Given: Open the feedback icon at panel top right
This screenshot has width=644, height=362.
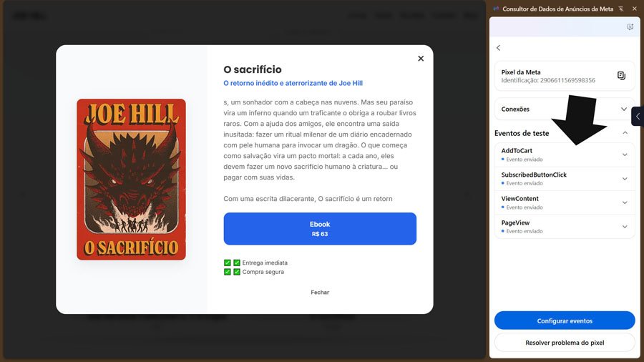Looking at the screenshot, I should pyautogui.click(x=630, y=26).
